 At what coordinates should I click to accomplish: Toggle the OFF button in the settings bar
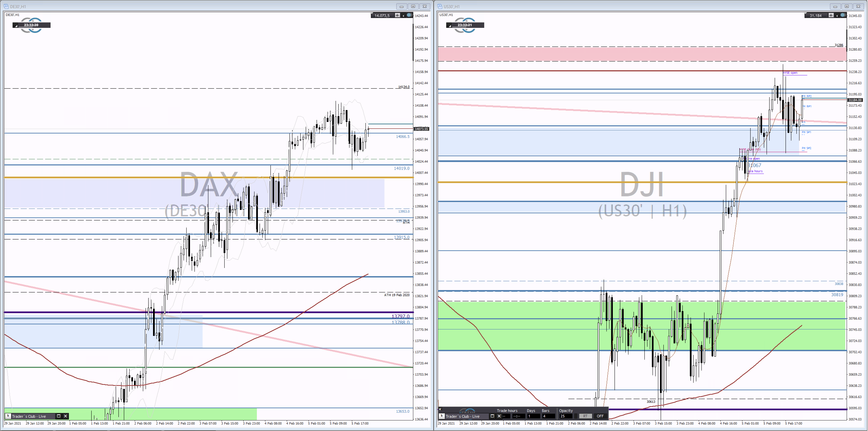600,416
